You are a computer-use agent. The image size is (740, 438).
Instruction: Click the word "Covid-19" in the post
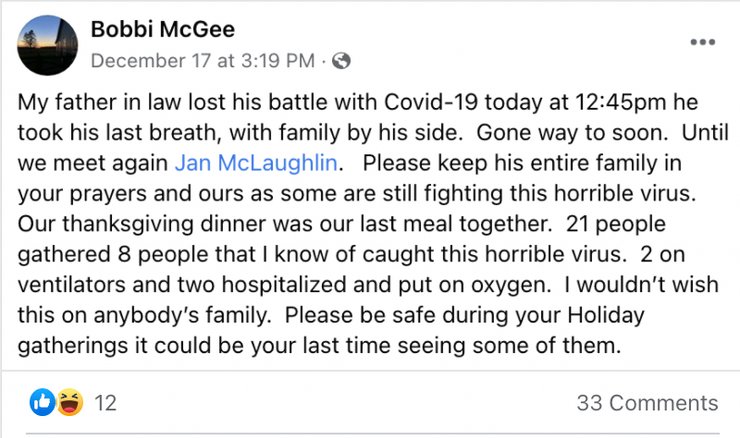tap(431, 102)
